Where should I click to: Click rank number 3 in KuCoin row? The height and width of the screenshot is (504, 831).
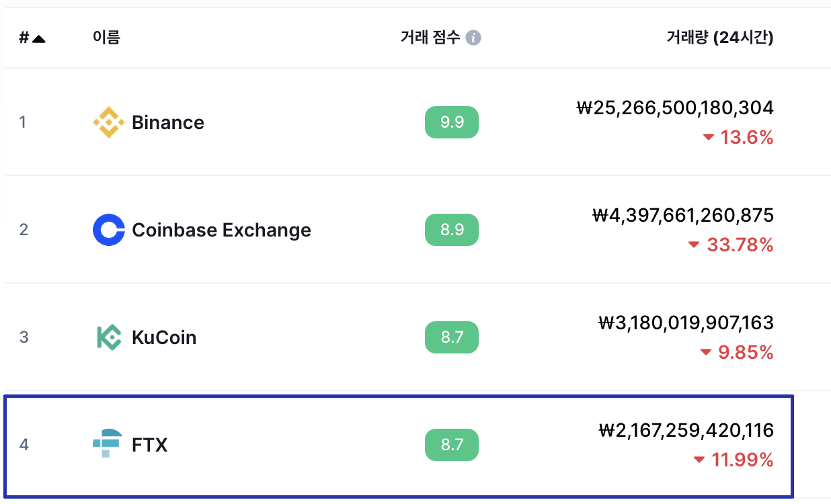[x=24, y=337]
